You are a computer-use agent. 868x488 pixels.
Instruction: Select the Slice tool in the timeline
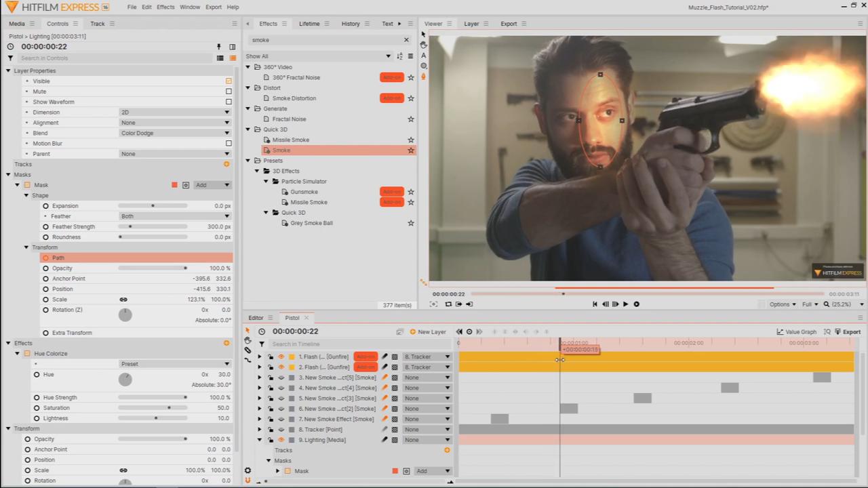coord(248,350)
